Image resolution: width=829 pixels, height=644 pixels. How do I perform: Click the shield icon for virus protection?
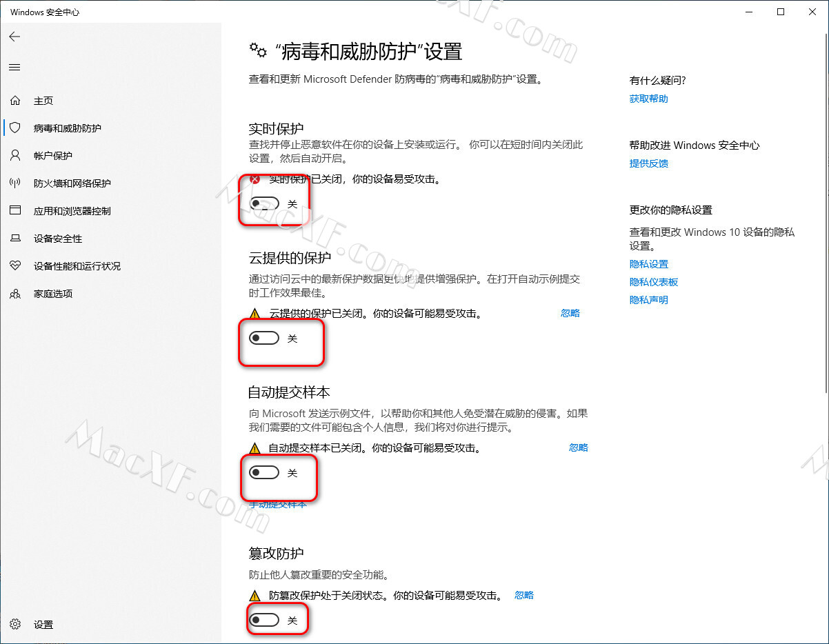click(15, 128)
